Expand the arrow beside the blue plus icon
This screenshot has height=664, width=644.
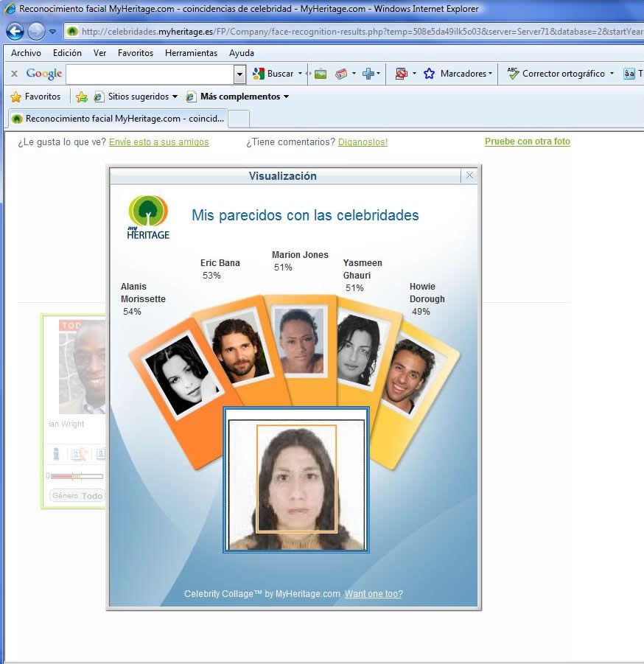378,74
